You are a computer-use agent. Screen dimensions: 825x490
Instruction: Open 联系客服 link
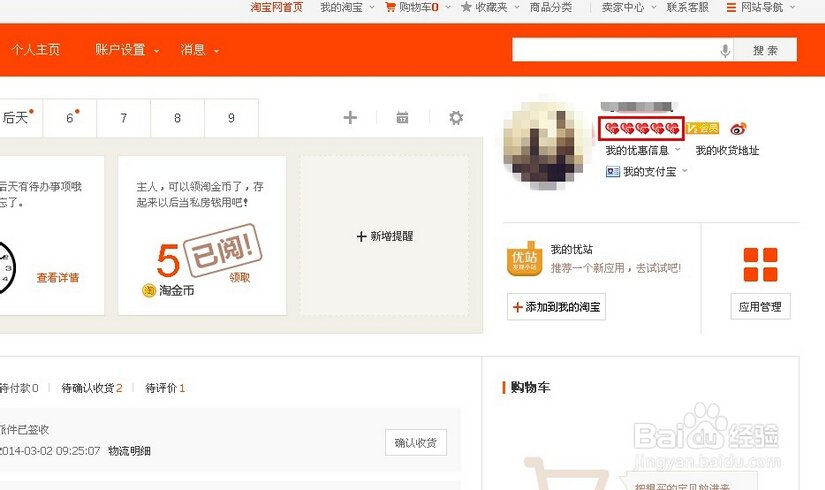688,7
